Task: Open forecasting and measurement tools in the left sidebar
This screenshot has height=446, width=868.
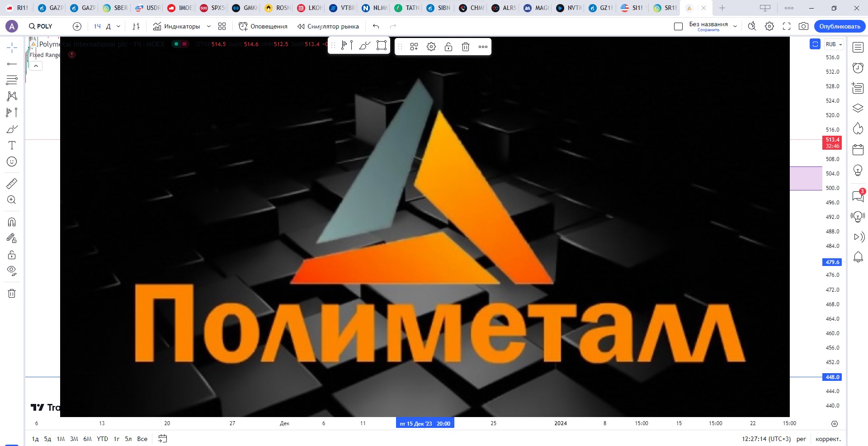Action: [x=12, y=113]
